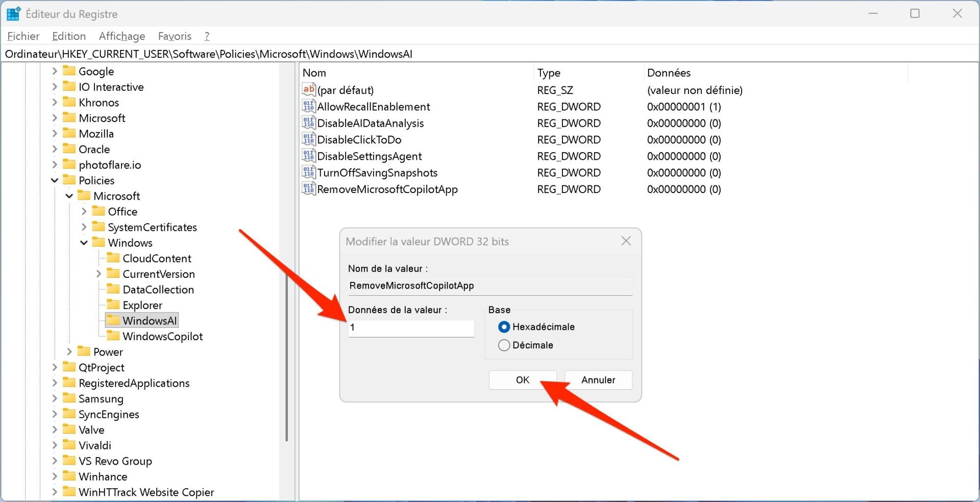Expand the Google key

coord(55,71)
